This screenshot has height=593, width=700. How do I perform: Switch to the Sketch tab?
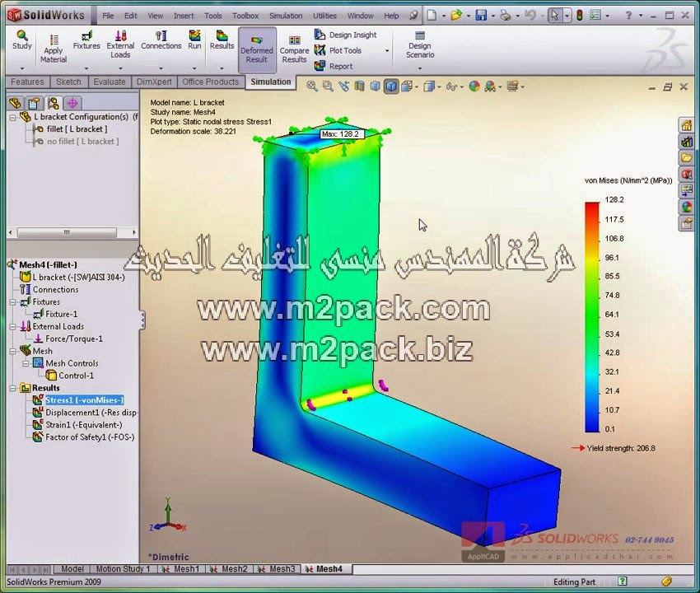[68, 82]
